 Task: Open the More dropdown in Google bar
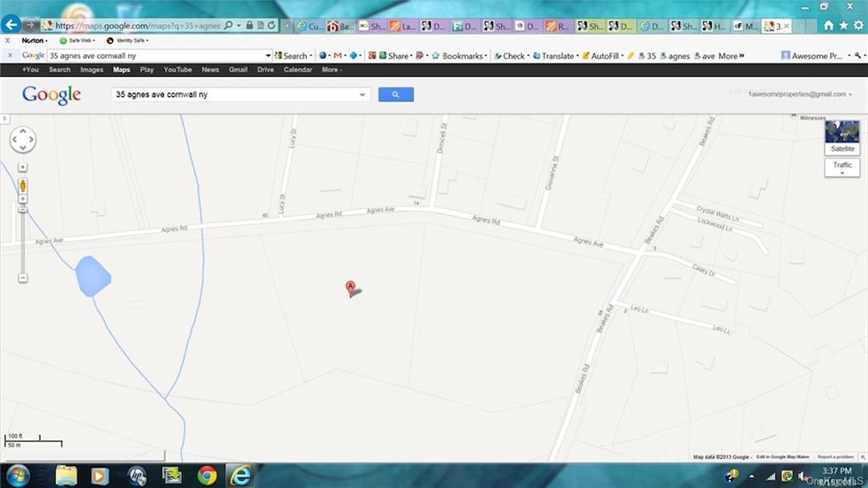tap(332, 69)
